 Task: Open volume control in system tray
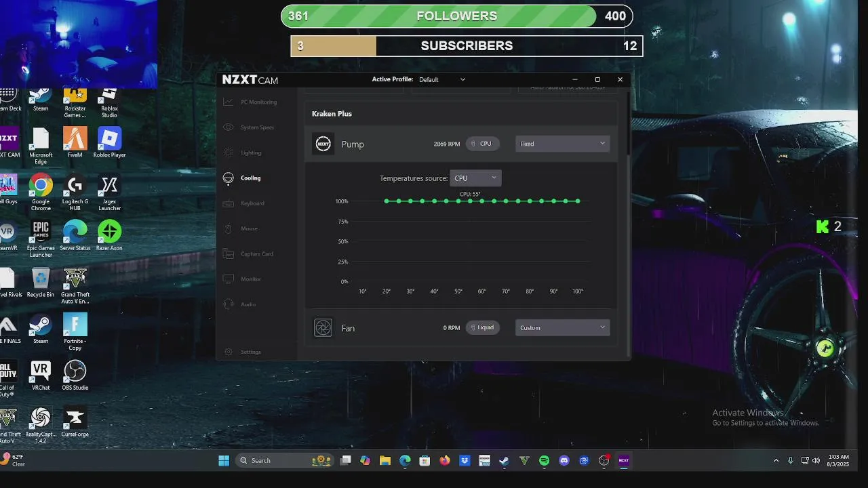click(816, 461)
